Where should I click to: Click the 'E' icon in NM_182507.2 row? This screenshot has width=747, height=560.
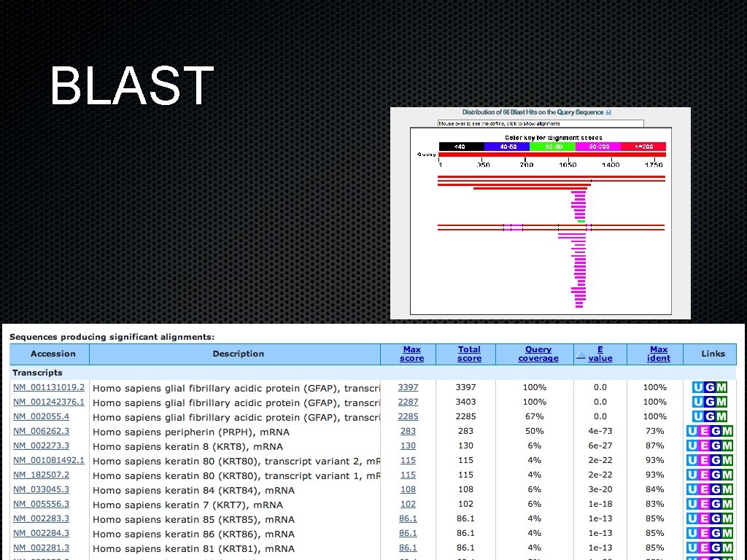(704, 475)
